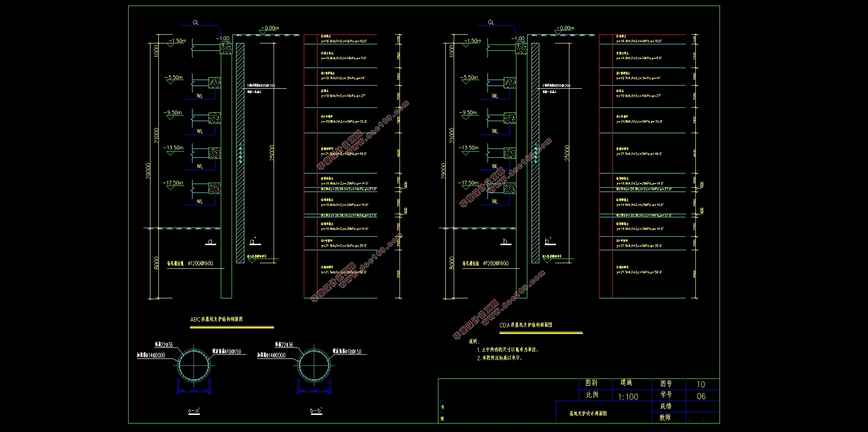Click '25000' dimension in CDA drawing
This screenshot has height=432, width=868.
tap(567, 153)
